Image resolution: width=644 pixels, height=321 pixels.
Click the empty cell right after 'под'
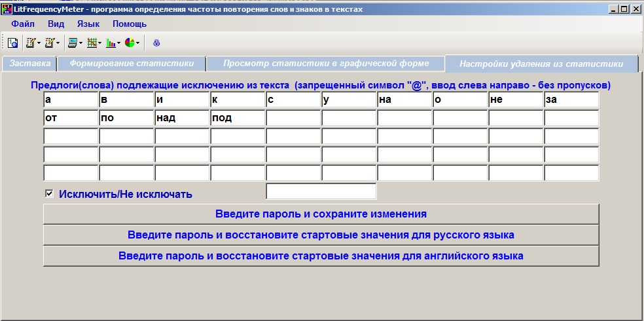click(293, 118)
